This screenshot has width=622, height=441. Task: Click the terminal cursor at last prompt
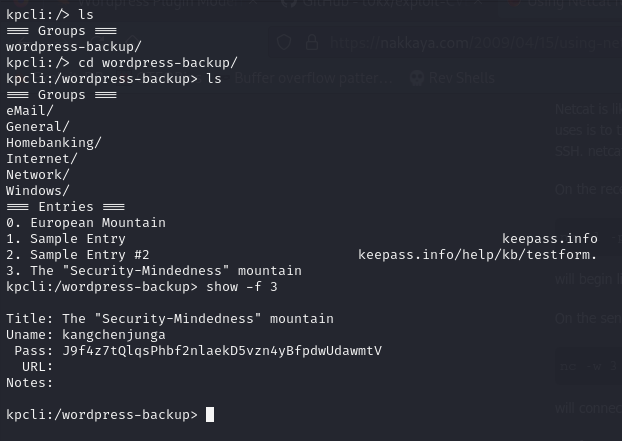pyautogui.click(x=209, y=415)
